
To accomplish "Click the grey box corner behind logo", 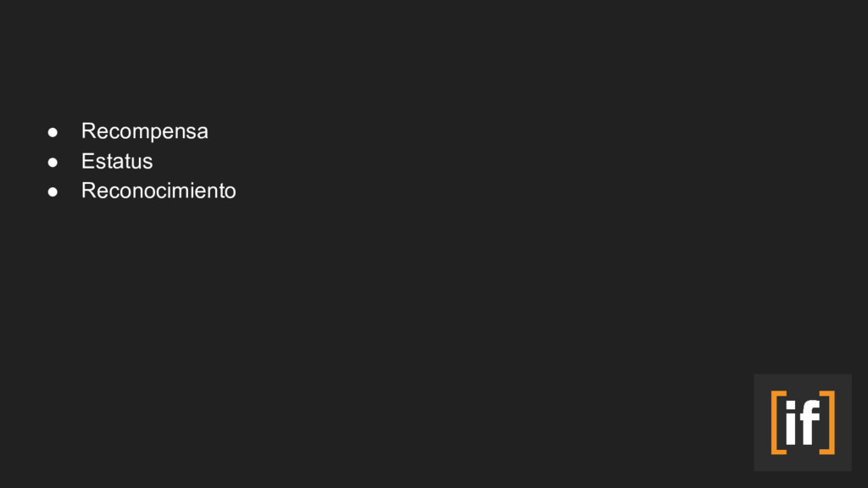I will pyautogui.click(x=758, y=378).
